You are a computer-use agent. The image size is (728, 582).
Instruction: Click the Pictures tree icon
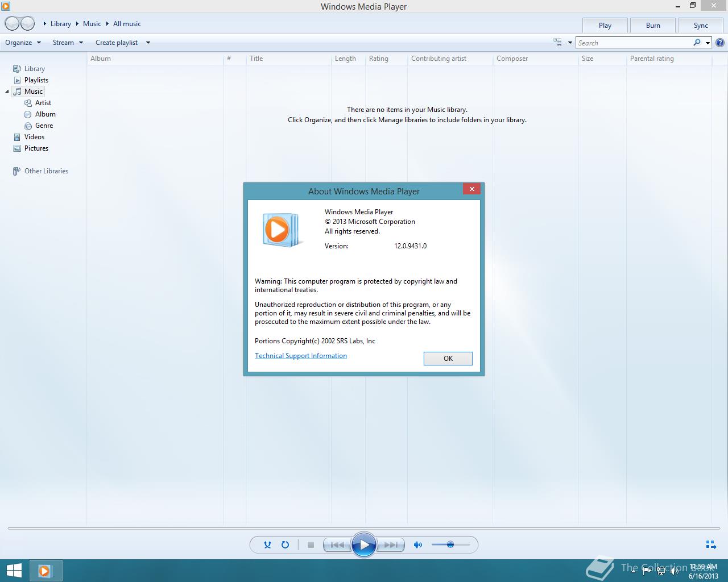[x=17, y=148]
